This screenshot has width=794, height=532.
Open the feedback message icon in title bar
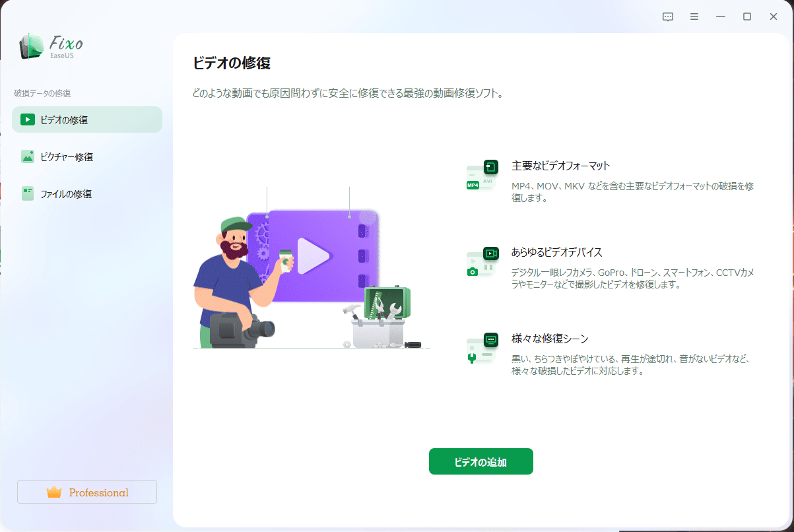click(x=668, y=17)
